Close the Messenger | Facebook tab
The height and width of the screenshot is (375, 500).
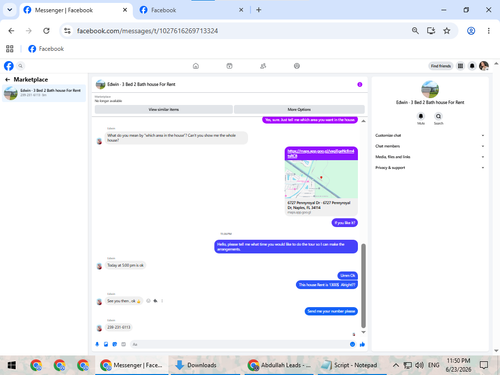click(125, 10)
